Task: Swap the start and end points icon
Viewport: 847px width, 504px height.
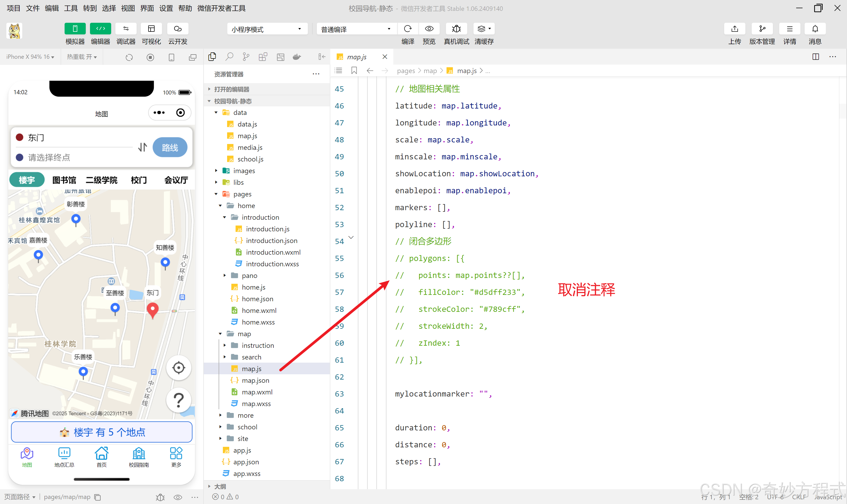Action: (143, 147)
